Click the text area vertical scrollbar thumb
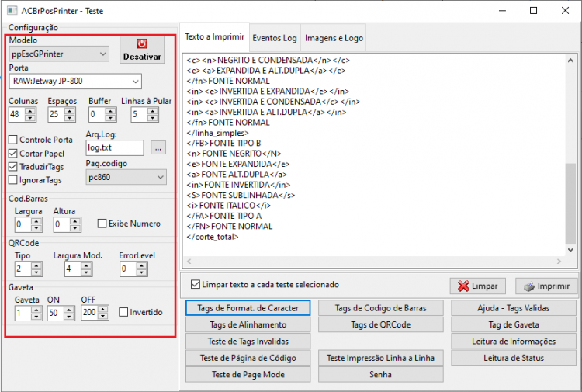 pos(570,203)
